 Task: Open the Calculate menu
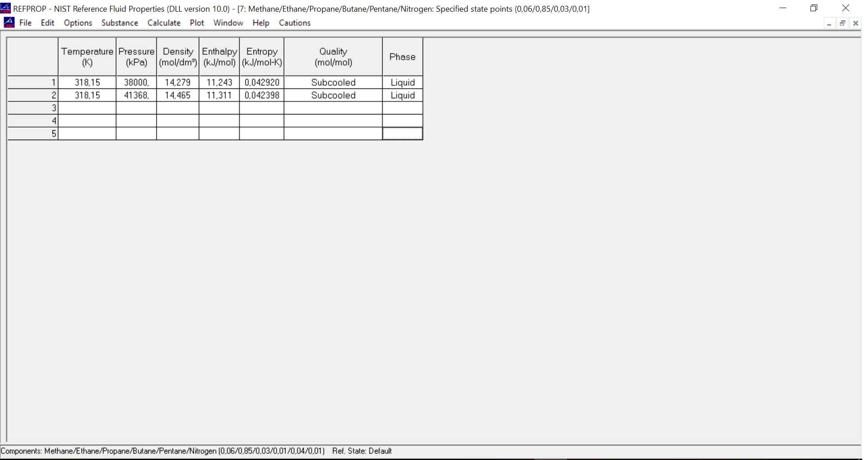[x=164, y=23]
